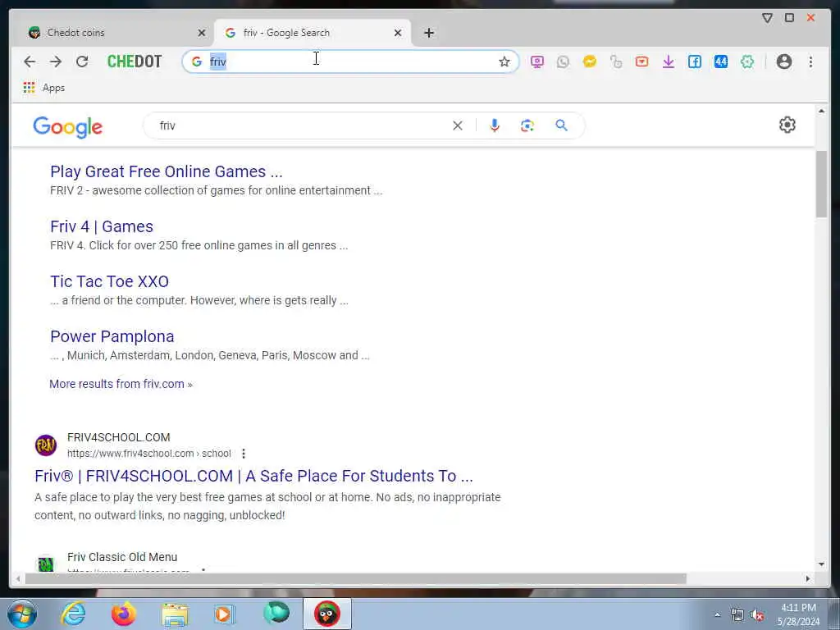Image resolution: width=840 pixels, height=630 pixels.
Task: Submit search with the magnifier icon
Action: coord(561,126)
